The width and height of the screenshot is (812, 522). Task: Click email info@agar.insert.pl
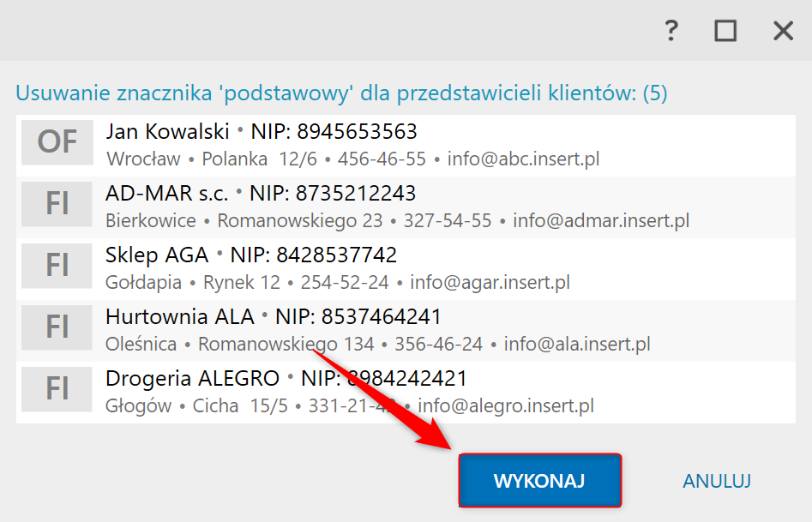tap(490, 282)
